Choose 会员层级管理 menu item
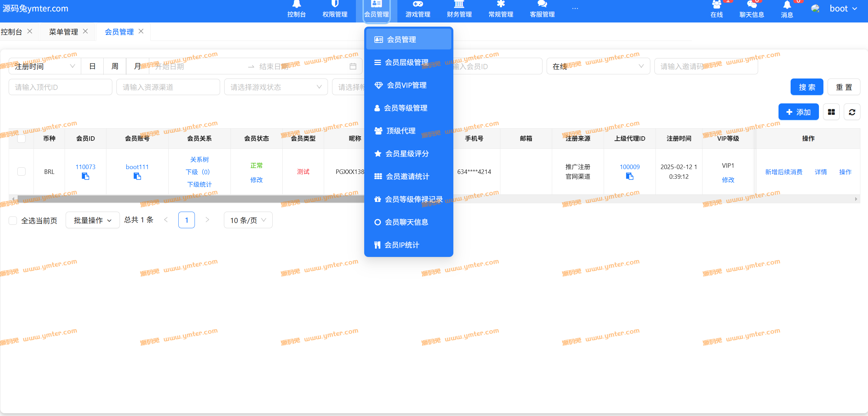The width and height of the screenshot is (868, 416). pyautogui.click(x=409, y=62)
